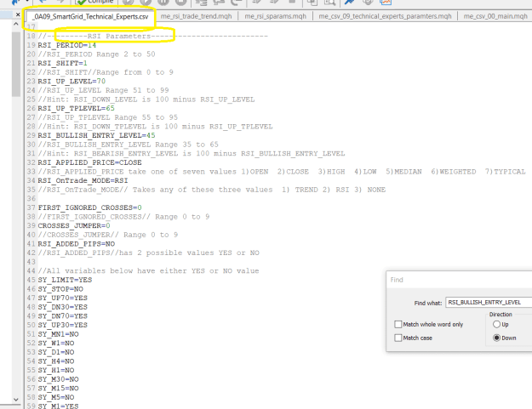
Task: Click the SY_UP30=YES line
Action: pos(62,325)
